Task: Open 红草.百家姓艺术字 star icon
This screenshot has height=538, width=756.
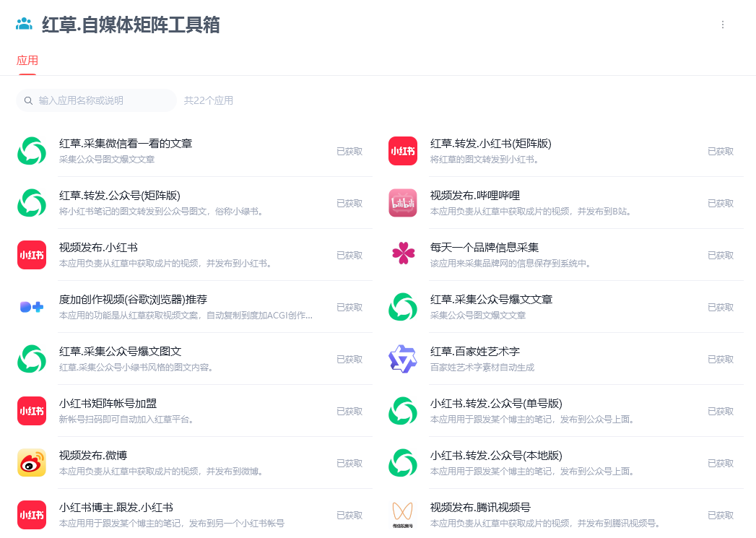Action: click(403, 359)
